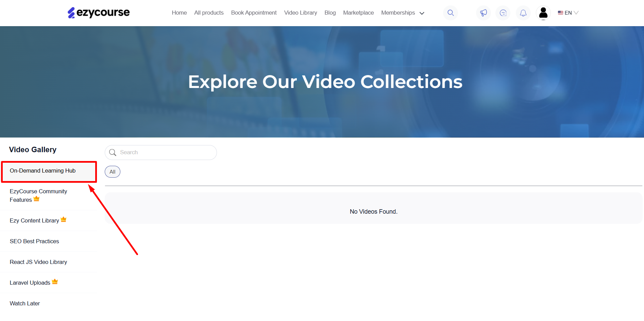
Task: Open the Blog page
Action: click(x=330, y=13)
